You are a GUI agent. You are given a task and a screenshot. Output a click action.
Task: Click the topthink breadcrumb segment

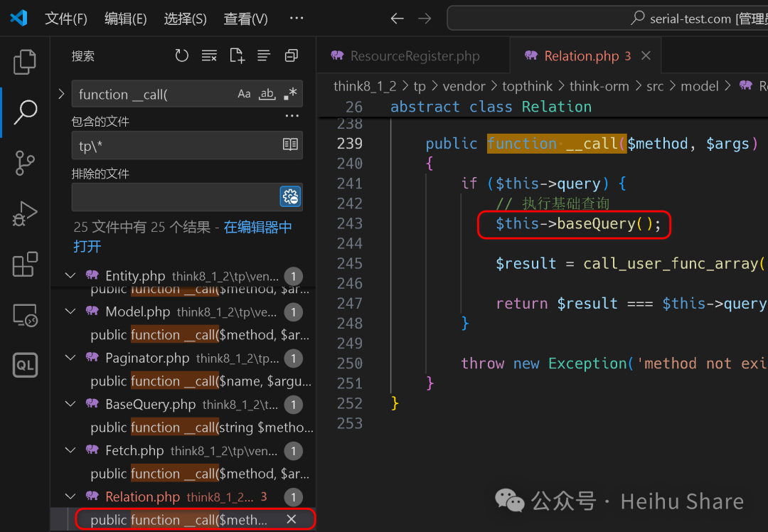pos(527,86)
